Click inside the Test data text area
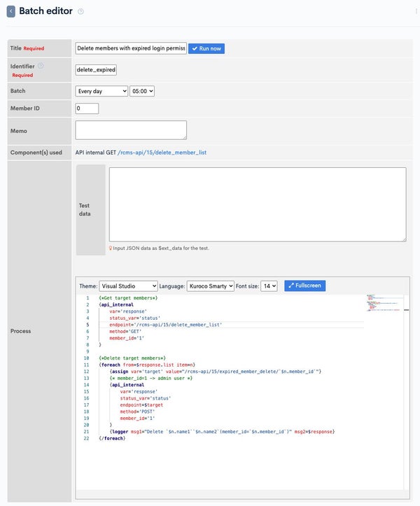420x506 pixels. point(258,204)
